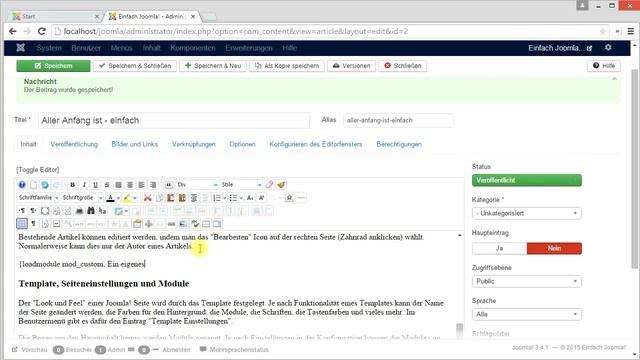This screenshot has width=640, height=360.
Task: Switch to the Veröffentlichung tab
Action: click(x=74, y=144)
